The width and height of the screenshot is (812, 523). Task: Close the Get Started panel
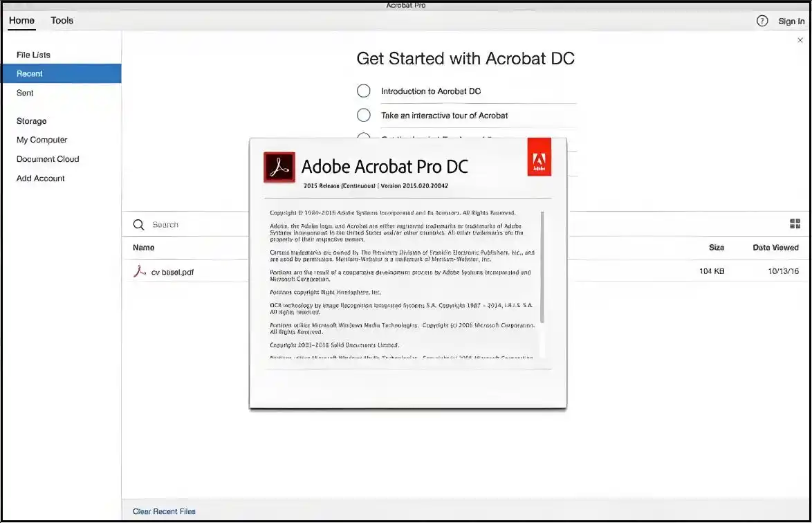800,40
